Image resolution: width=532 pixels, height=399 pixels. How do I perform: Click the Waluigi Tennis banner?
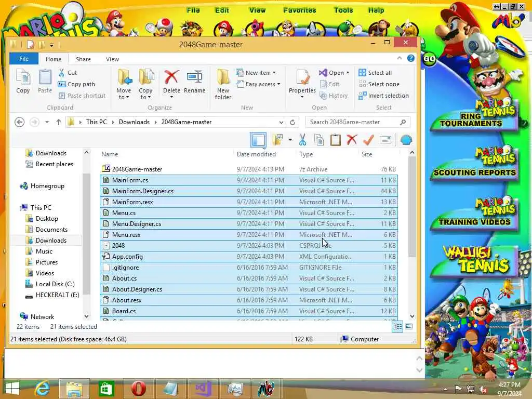475,261
